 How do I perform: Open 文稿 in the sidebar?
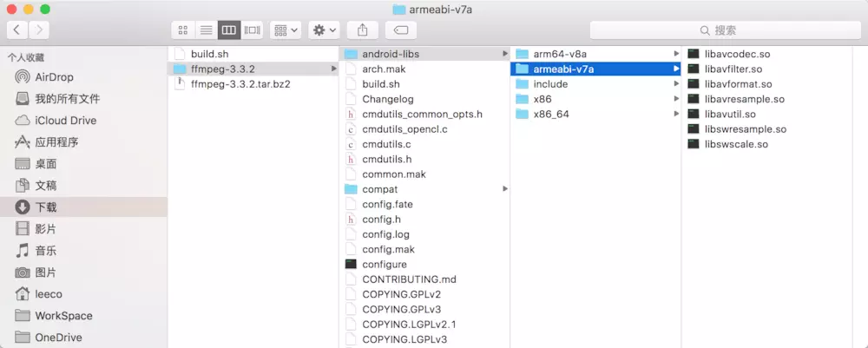[x=83, y=186]
